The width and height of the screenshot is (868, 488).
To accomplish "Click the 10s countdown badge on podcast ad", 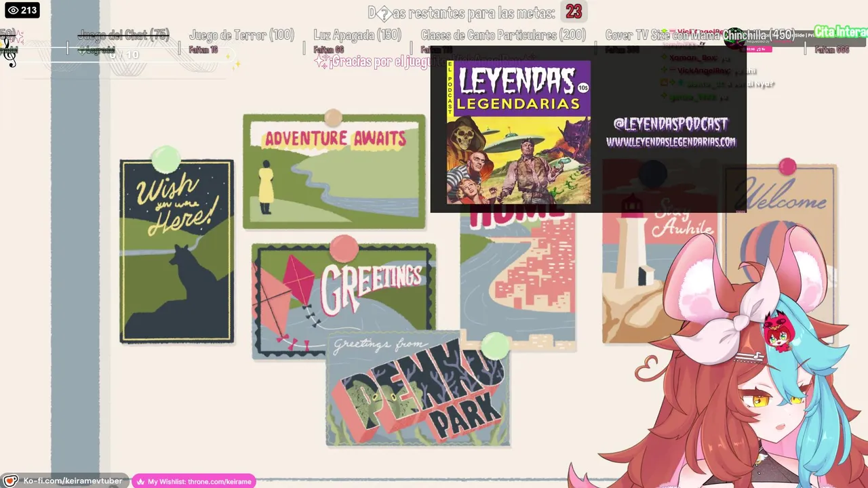I will point(583,87).
